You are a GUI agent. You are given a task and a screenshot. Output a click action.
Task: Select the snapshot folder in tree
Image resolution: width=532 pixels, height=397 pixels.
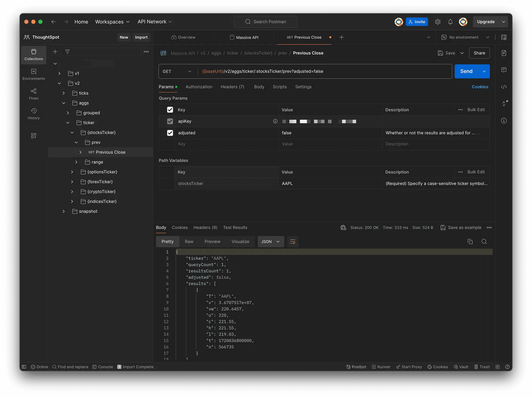click(x=88, y=211)
